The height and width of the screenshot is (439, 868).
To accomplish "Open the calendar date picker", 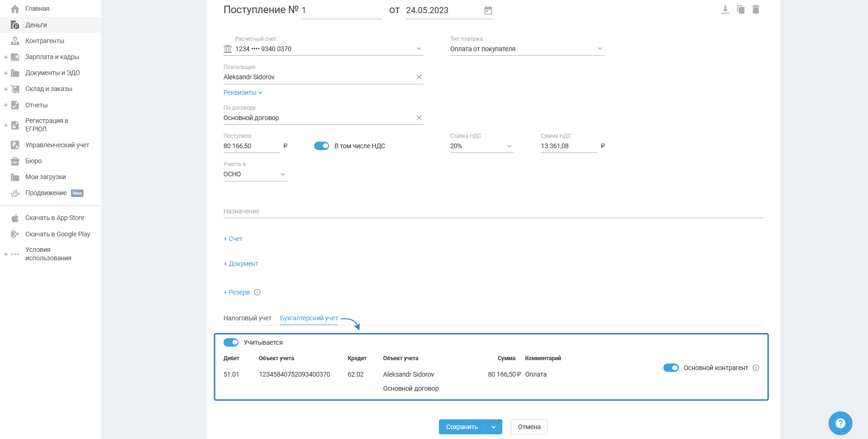I will tap(488, 10).
